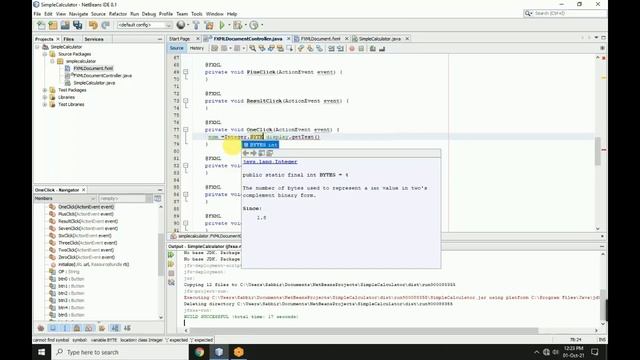Click the java.lang.Integer link in Javadoc
The width and height of the screenshot is (640, 360).
(270, 162)
